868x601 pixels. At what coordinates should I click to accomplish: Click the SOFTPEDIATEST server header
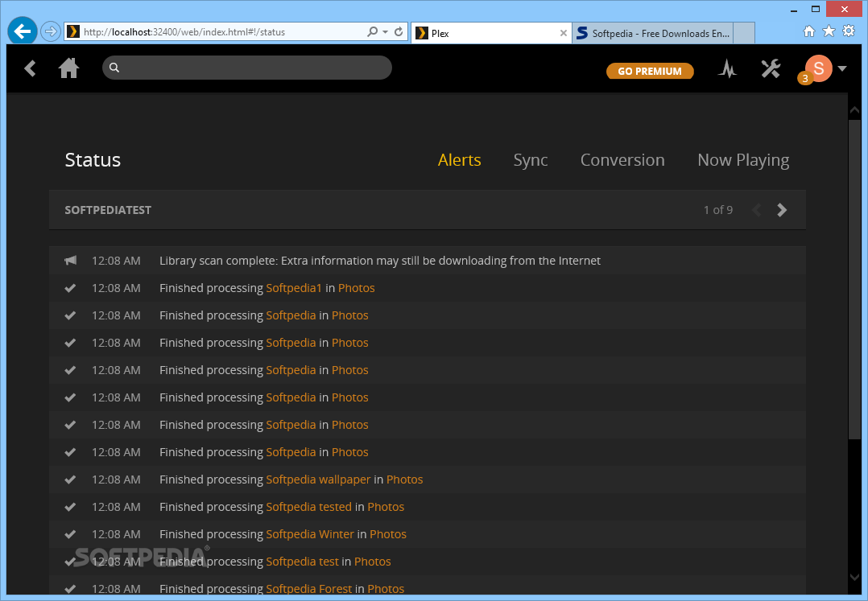108,210
